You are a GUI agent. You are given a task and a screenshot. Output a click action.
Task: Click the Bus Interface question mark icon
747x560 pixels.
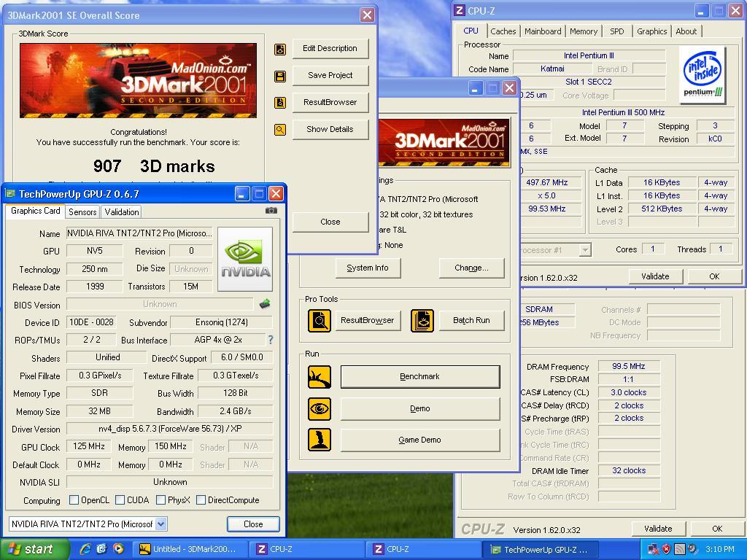[x=271, y=340]
